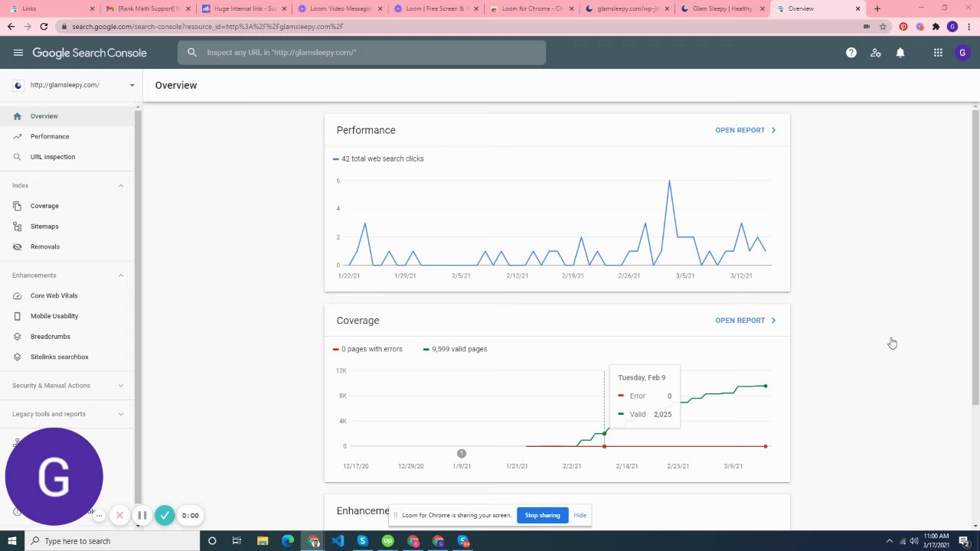Viewport: 980px width, 551px height.
Task: Select Sitemaps in the sidebar
Action: pos(67,227)
